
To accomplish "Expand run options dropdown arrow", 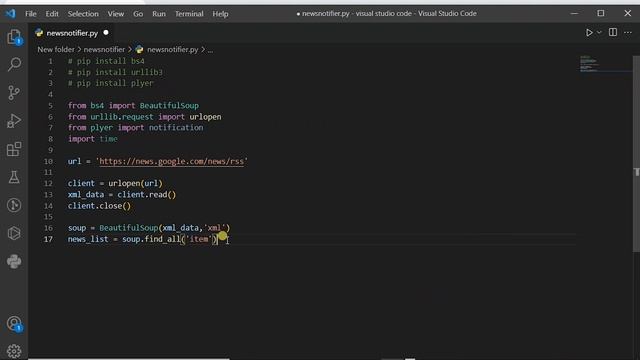I will [599, 33].
